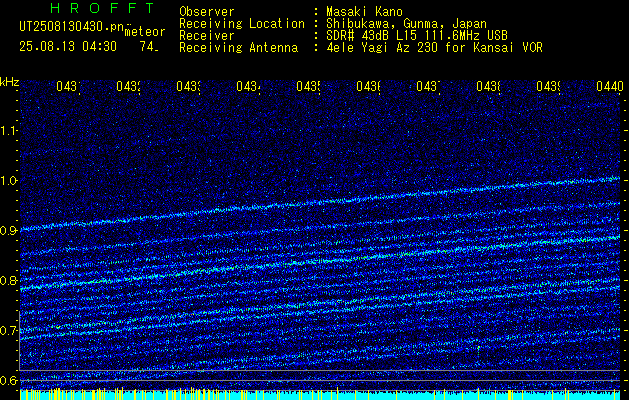
Task: Click the HROFFT title text
Action: pos(103,8)
